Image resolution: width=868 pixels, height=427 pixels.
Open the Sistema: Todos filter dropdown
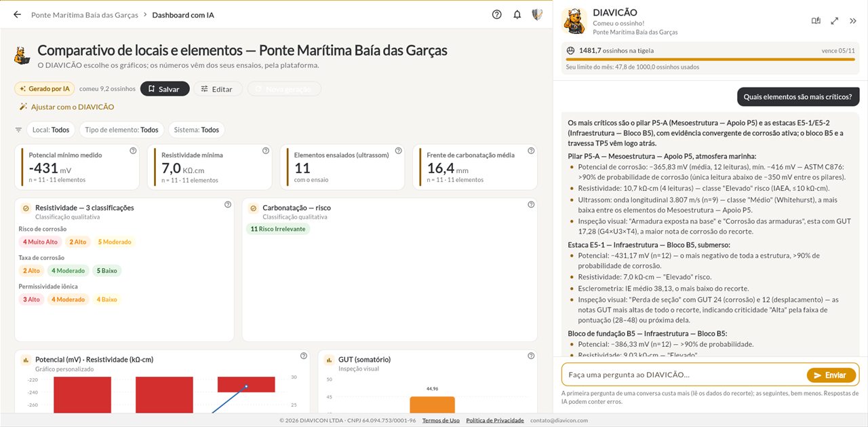click(197, 130)
